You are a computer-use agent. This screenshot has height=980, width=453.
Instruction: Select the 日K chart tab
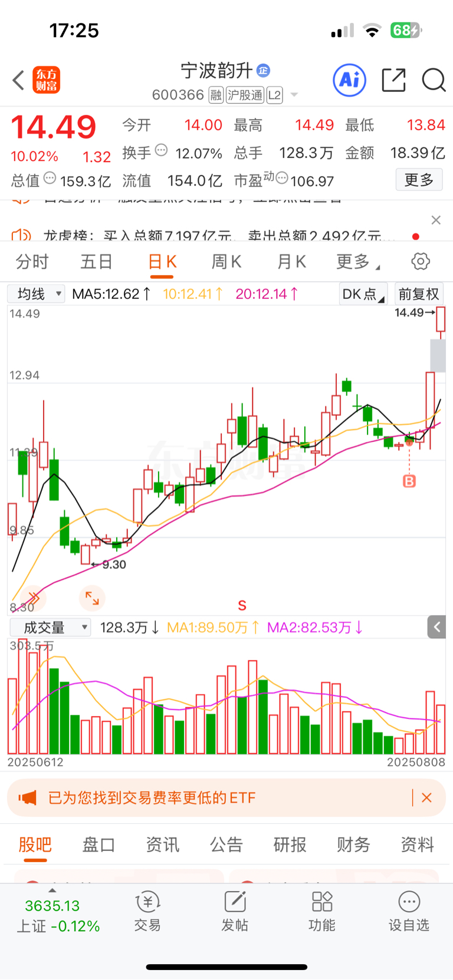tap(162, 262)
